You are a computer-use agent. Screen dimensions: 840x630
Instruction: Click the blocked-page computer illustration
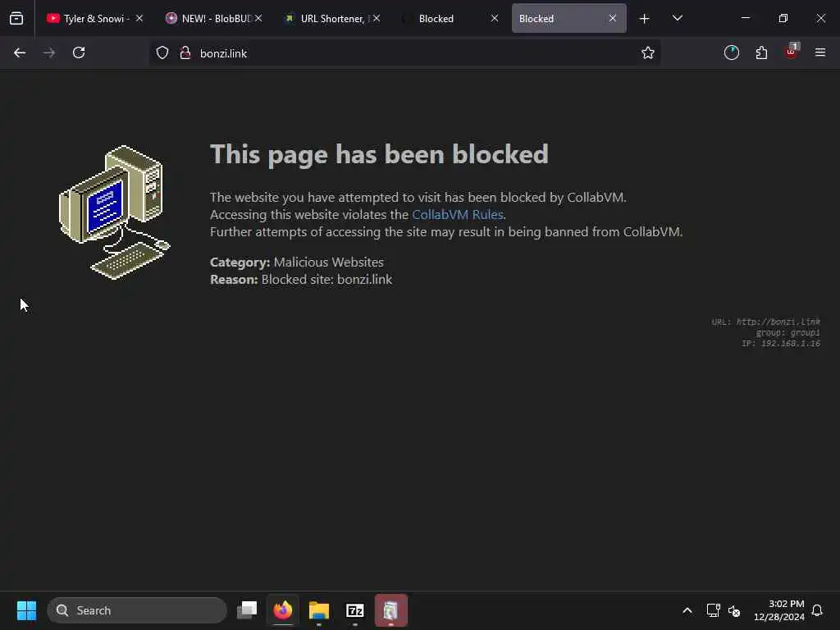click(x=115, y=212)
